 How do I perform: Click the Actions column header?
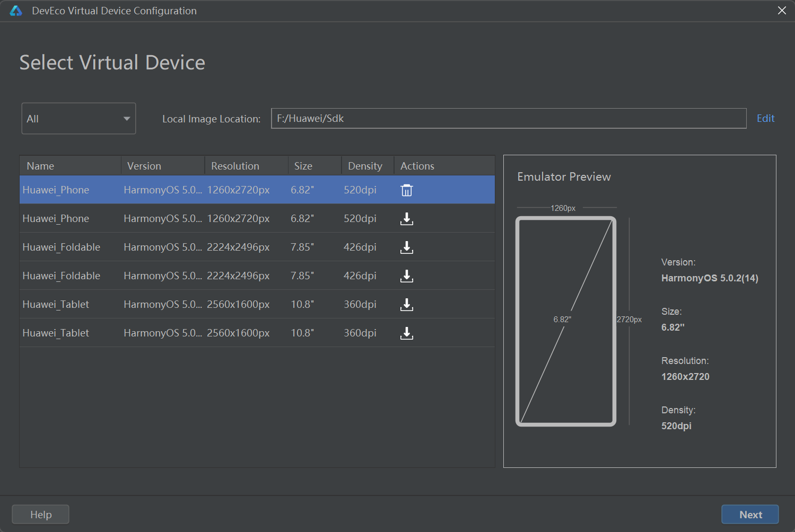pyautogui.click(x=444, y=166)
